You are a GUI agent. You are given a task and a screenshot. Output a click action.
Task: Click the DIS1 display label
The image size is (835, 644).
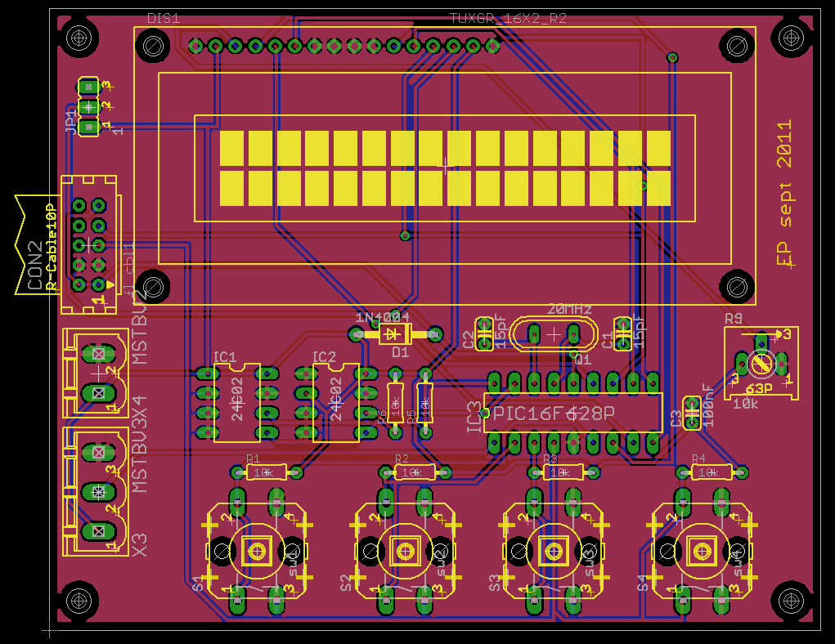[x=163, y=18]
